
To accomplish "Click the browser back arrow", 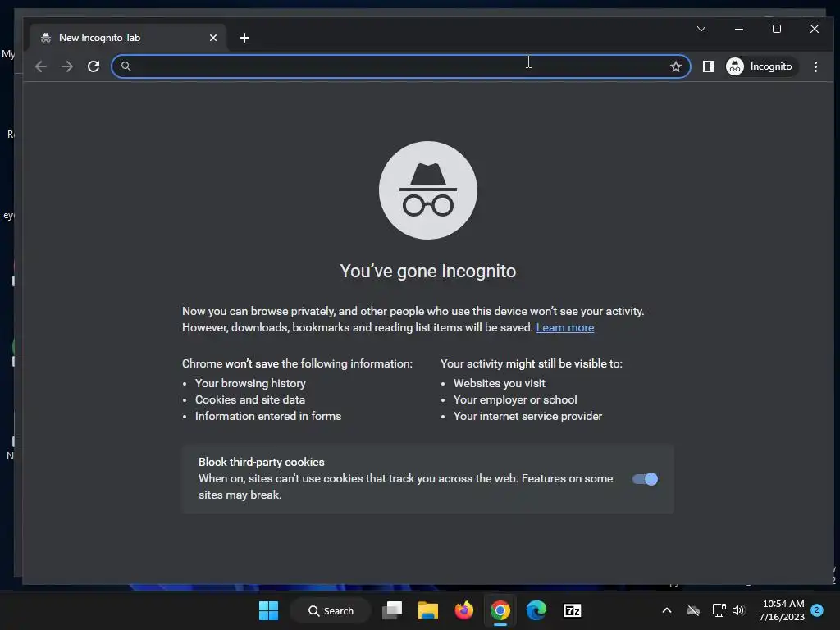I will click(x=41, y=66).
